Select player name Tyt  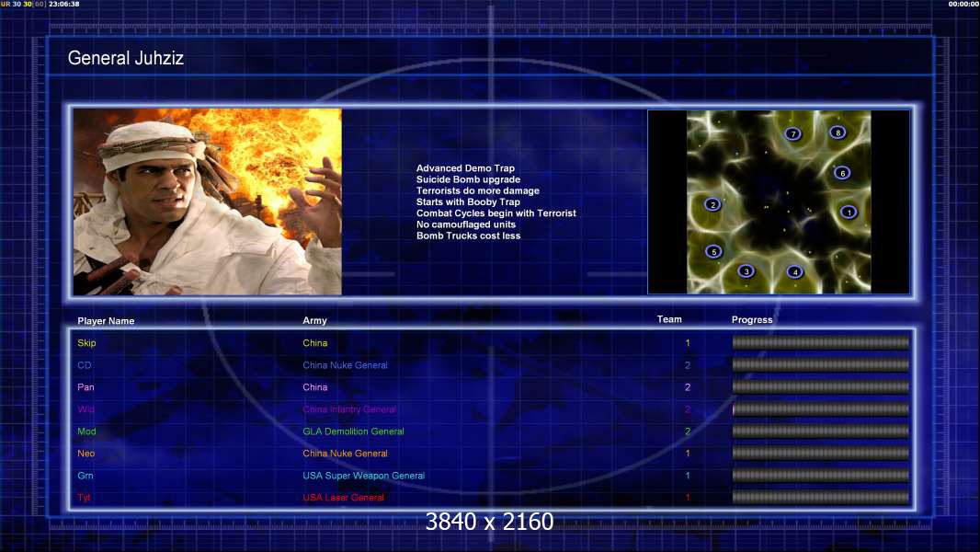(84, 498)
